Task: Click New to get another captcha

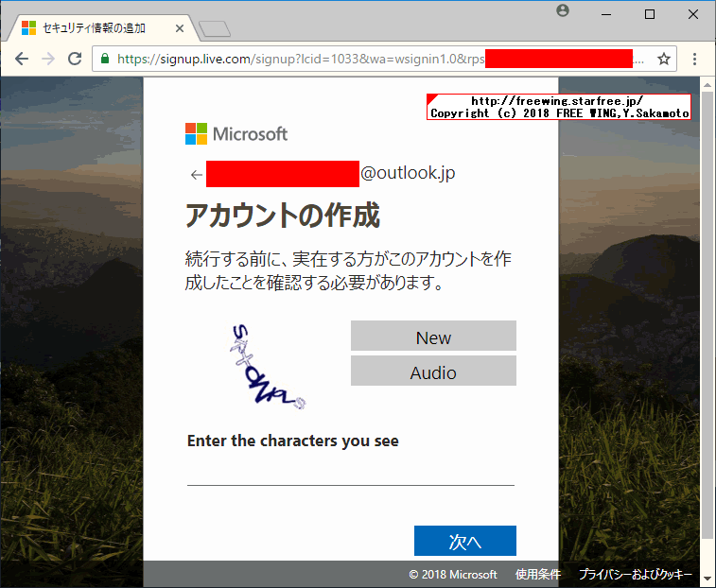Action: (433, 336)
